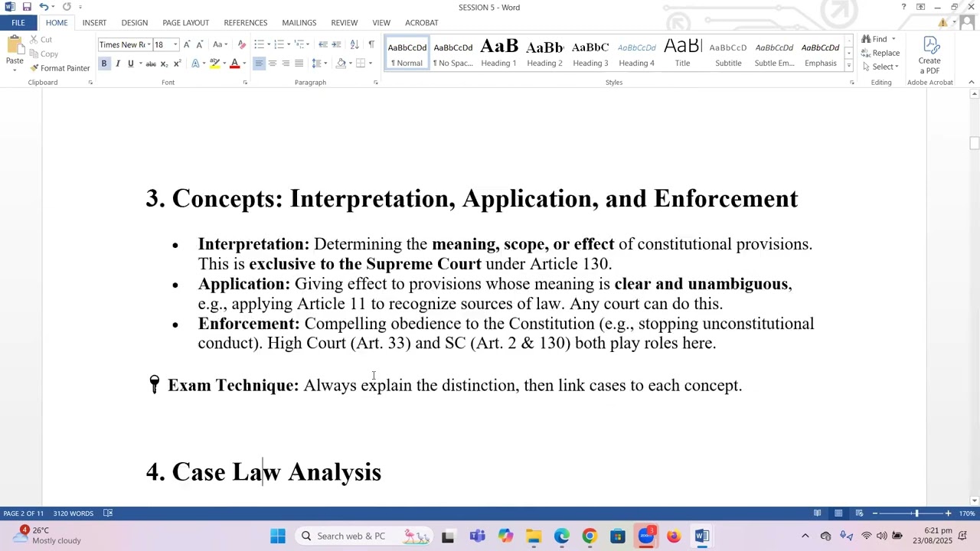980x551 pixels.
Task: Click the vertical scrollbar thumb
Action: coord(974,143)
